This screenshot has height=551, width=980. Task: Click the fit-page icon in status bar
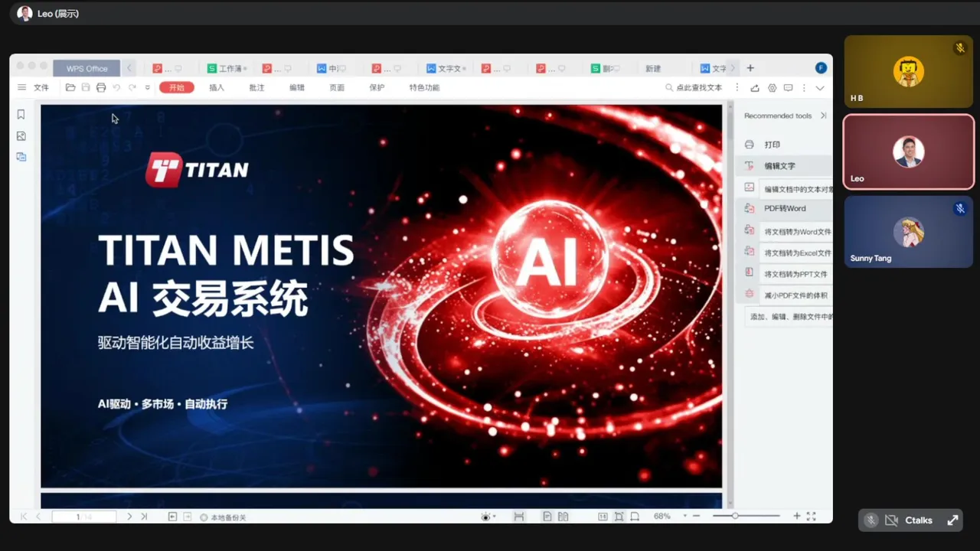[619, 517]
